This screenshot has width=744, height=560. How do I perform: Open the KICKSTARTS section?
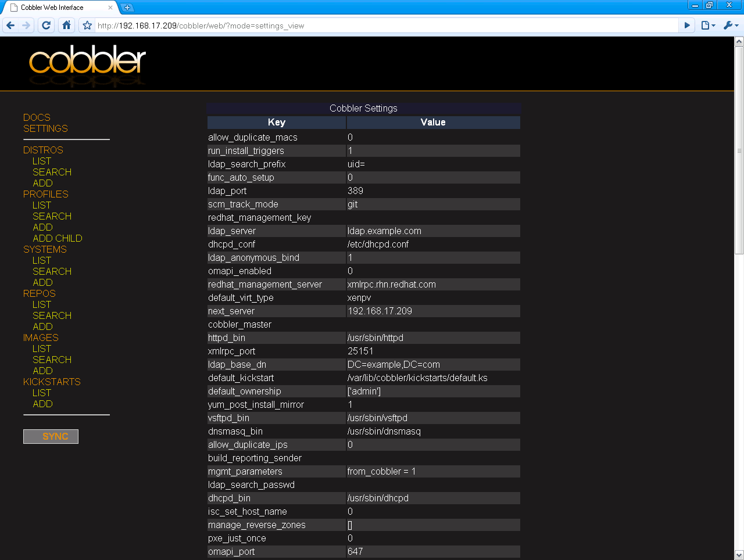pos(52,382)
